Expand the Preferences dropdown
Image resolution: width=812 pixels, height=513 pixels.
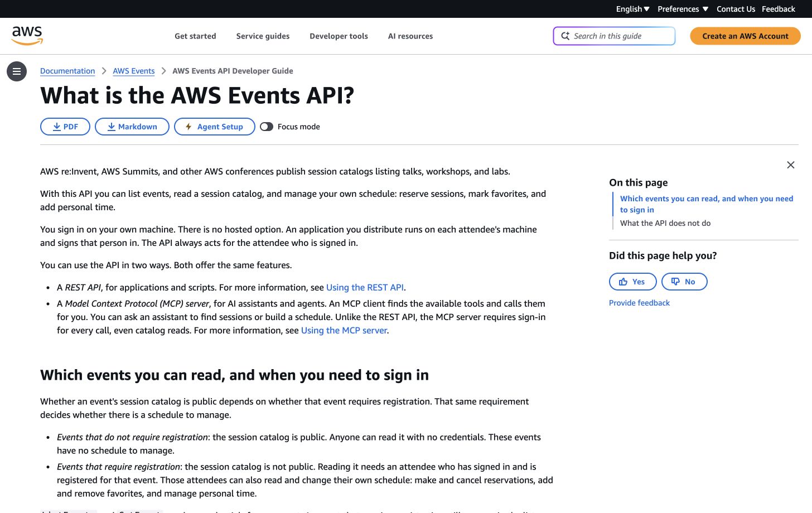683,9
